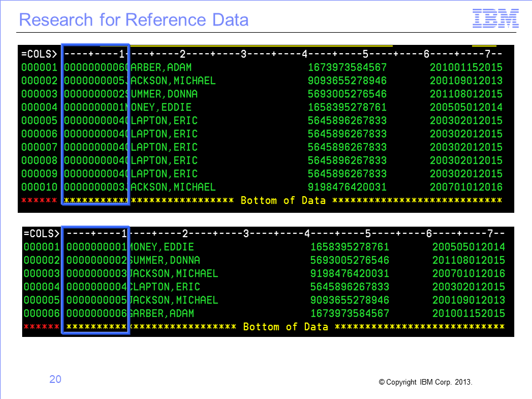Click the red asterisks in the ten-row listing

39,200
